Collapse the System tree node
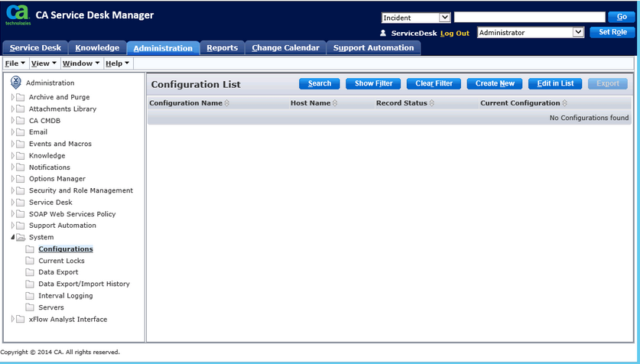Viewport: 640px width, 364px height. 13,237
